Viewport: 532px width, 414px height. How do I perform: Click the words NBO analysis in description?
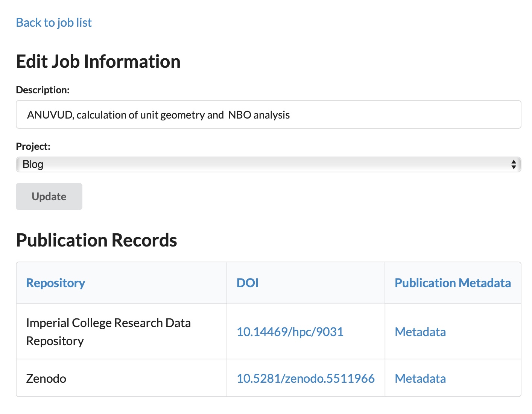point(259,115)
